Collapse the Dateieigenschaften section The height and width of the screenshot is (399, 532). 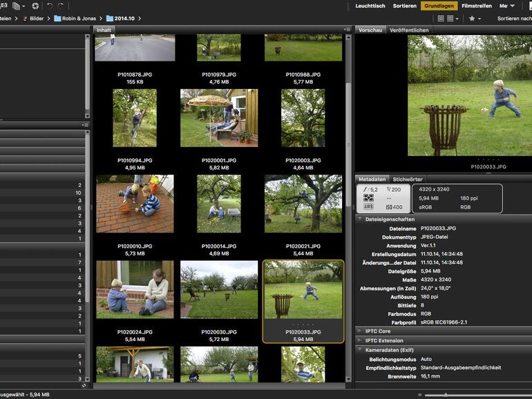(x=360, y=219)
